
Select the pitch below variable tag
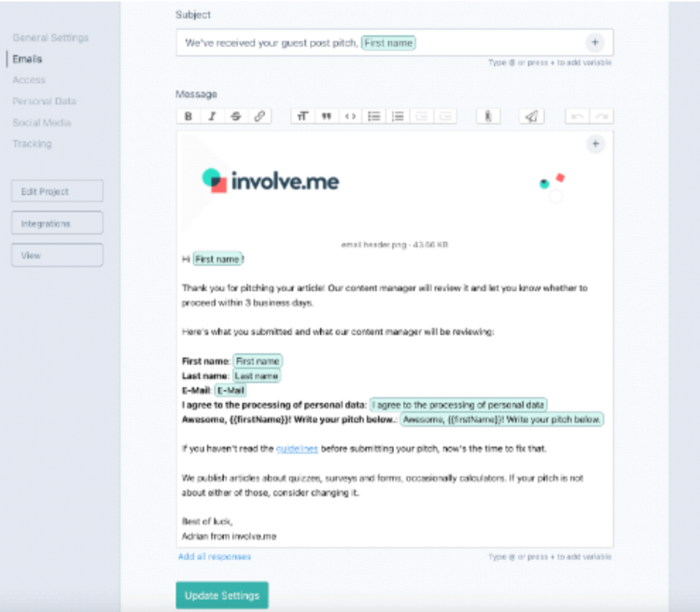502,420
